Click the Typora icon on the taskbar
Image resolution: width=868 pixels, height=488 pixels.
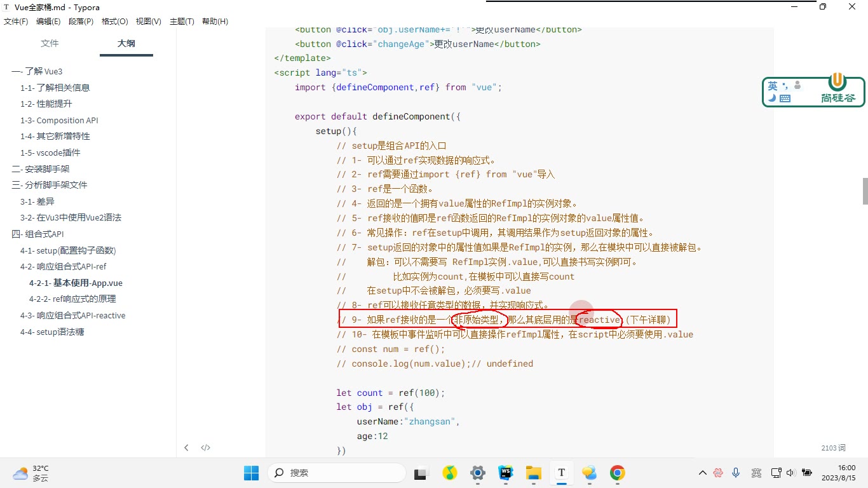pyautogui.click(x=561, y=473)
